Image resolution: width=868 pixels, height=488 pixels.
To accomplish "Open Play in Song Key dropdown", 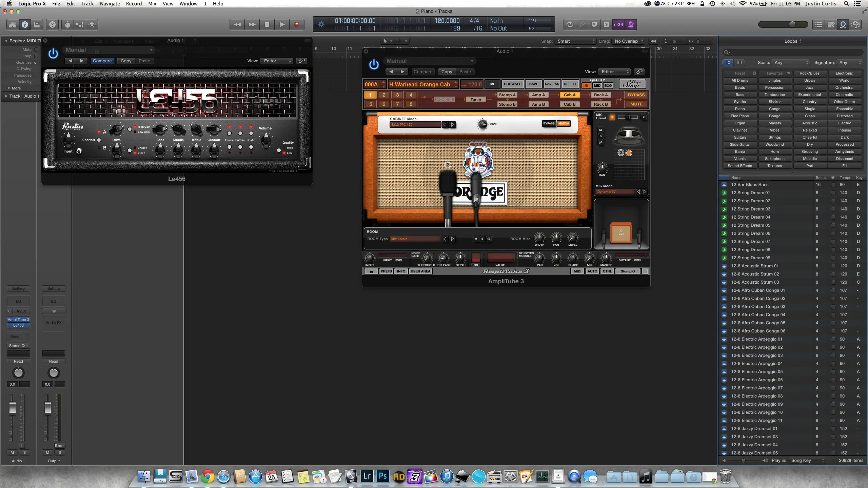I will coord(806,460).
